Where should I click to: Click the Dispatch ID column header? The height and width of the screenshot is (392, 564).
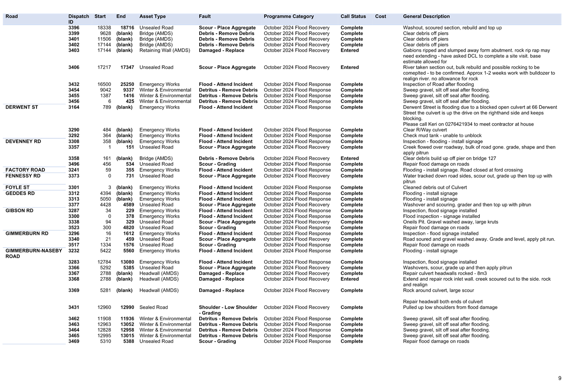[78, 19]
